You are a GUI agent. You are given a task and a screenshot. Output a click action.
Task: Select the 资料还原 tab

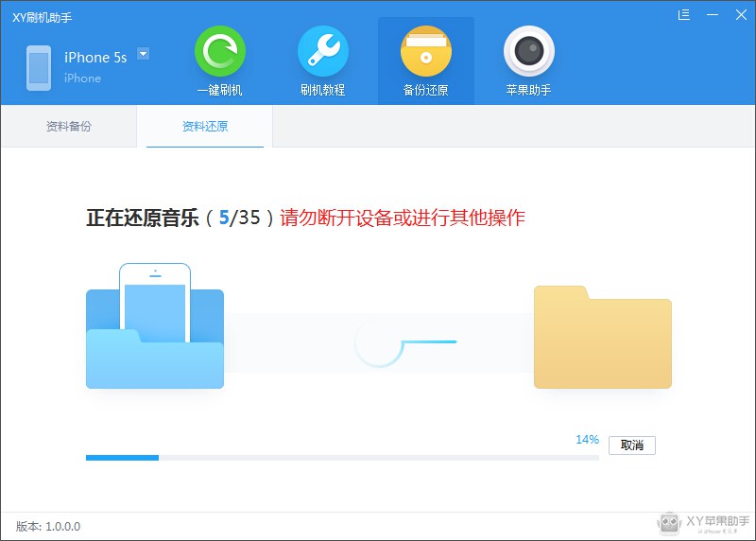[205, 127]
